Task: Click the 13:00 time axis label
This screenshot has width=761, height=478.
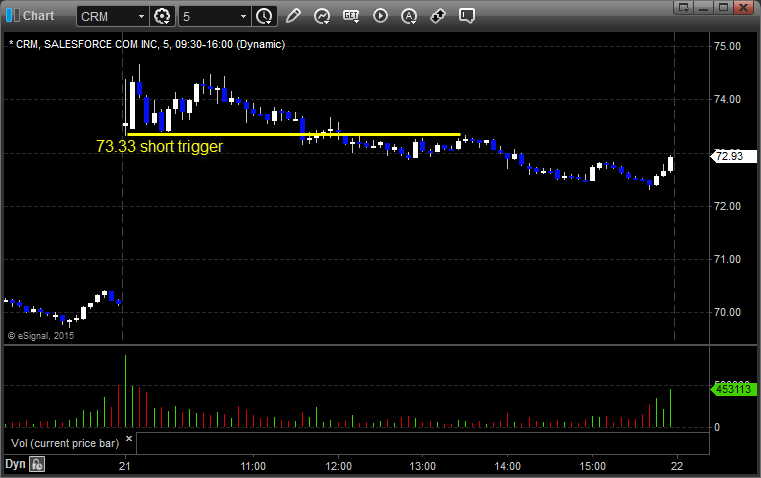Action: coord(423,466)
